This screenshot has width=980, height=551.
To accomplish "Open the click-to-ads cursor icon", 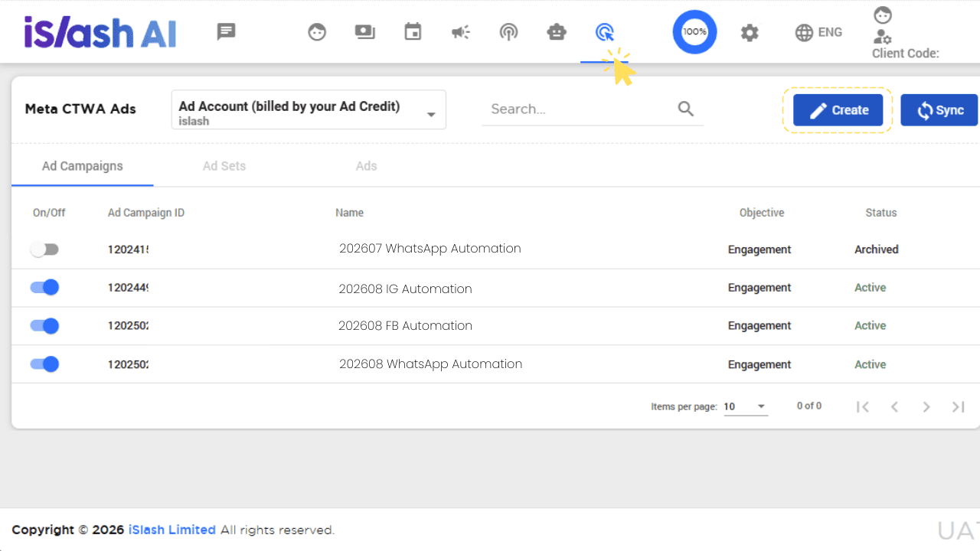I will click(604, 32).
